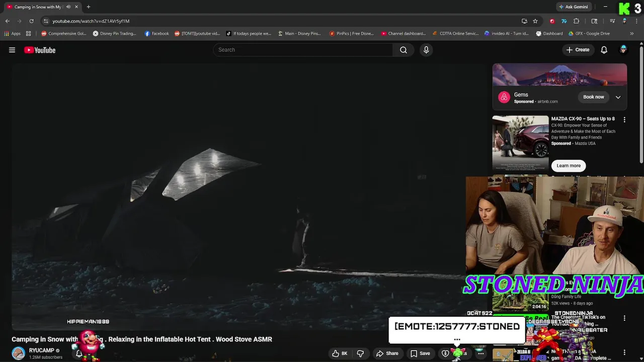
Task: Open invideo AI bookmark
Action: (x=506, y=34)
